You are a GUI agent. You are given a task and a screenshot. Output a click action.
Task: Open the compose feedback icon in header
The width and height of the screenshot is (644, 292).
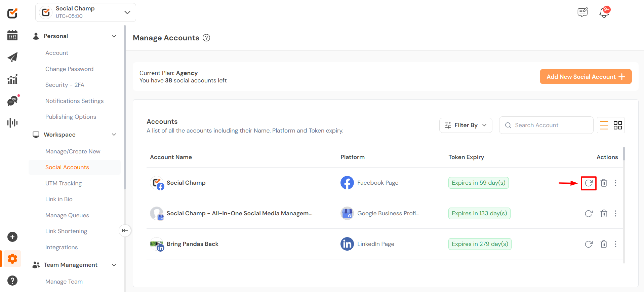(x=582, y=12)
